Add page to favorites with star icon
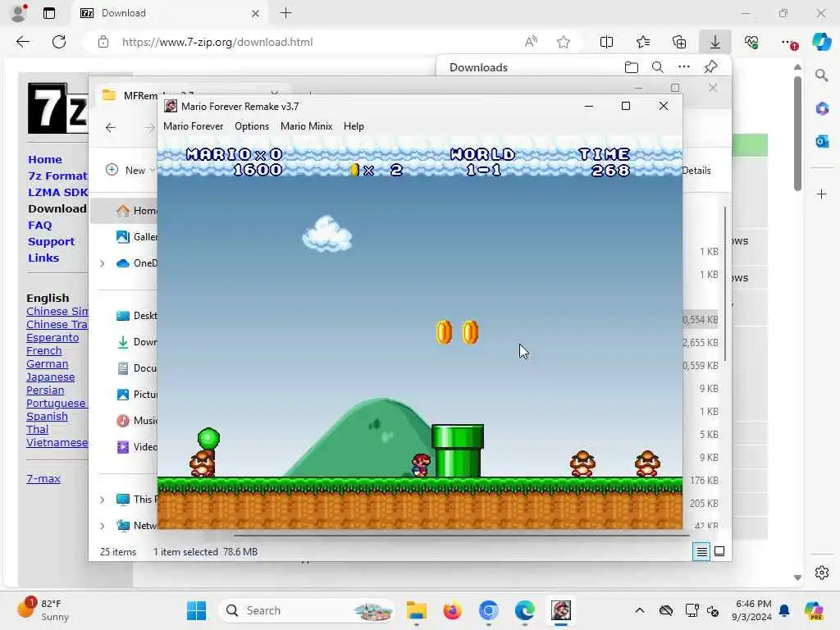The width and height of the screenshot is (840, 630). (x=563, y=42)
